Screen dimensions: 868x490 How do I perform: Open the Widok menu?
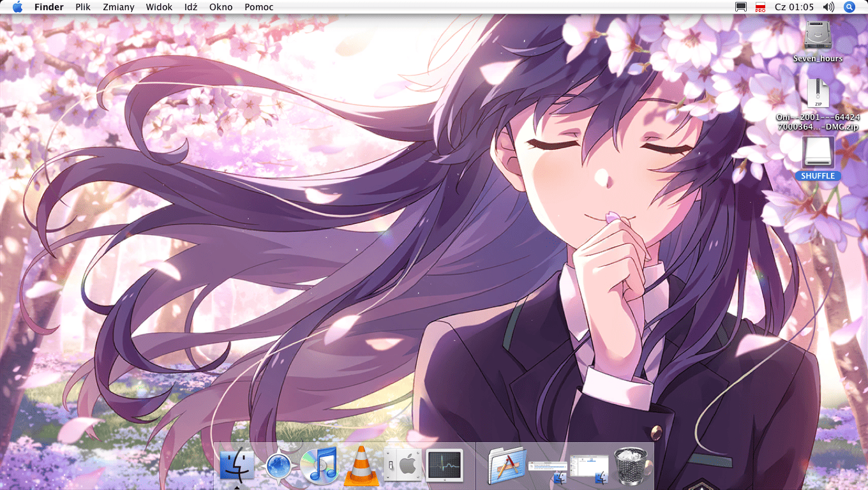pos(159,7)
